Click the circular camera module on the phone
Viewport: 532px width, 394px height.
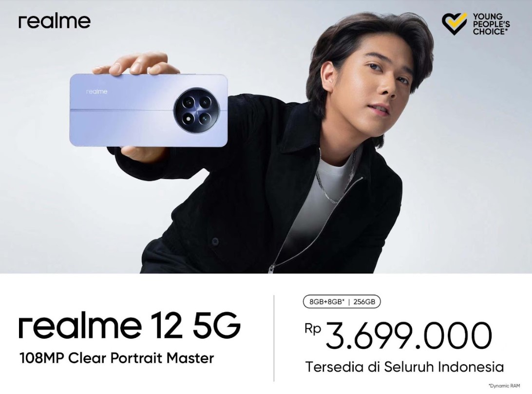tap(196, 110)
